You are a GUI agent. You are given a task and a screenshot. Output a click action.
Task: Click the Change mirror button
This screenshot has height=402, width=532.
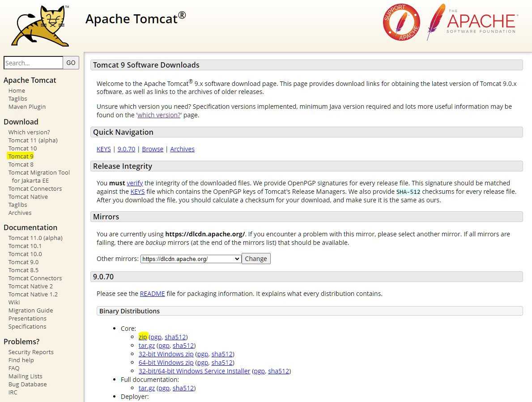[x=256, y=259]
